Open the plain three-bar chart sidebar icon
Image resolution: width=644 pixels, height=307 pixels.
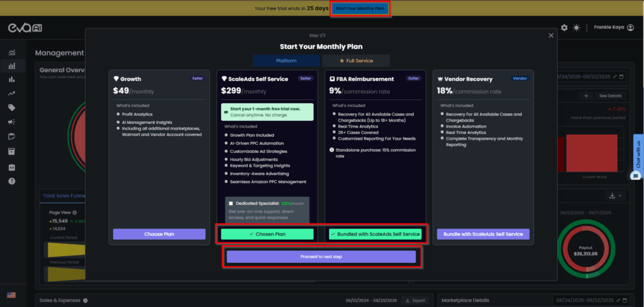click(12, 80)
